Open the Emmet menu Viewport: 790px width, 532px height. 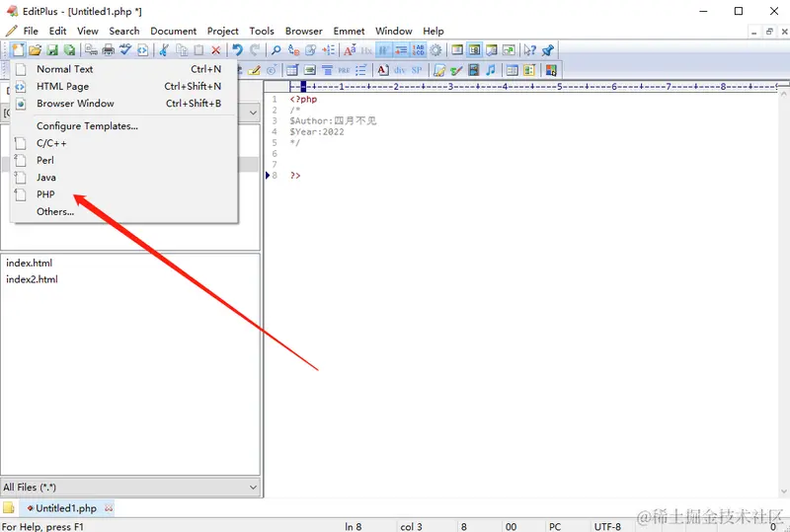(x=349, y=31)
